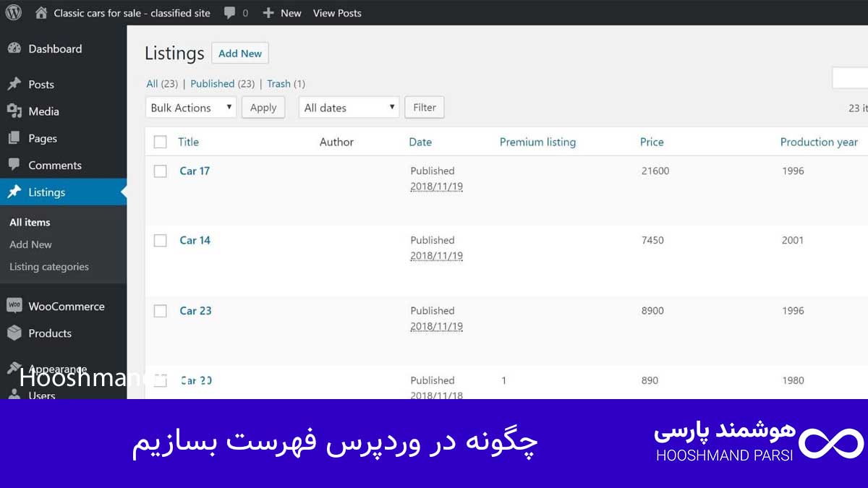Click price value 7450
Screen dimensions: 868x488
pyautogui.click(x=652, y=240)
